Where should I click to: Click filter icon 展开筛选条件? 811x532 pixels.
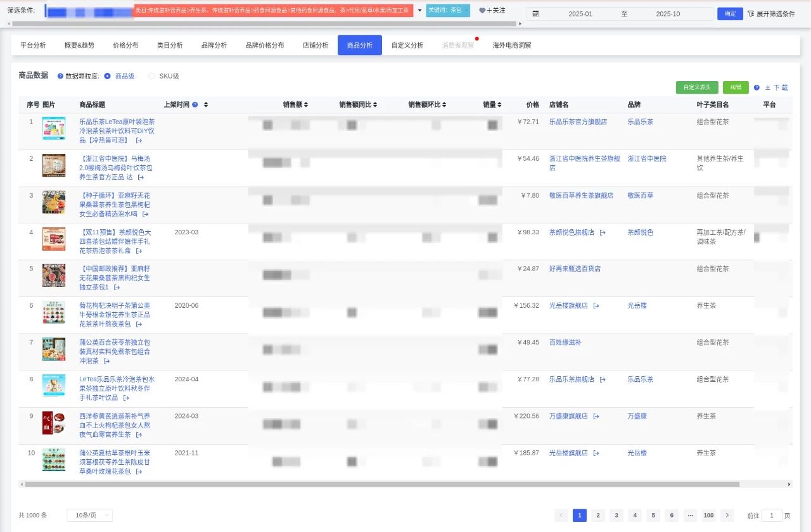751,13
